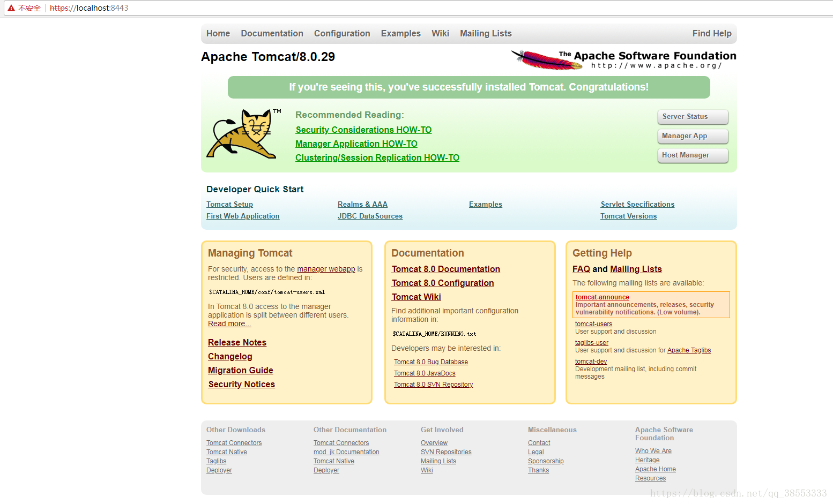Open the Tomcat Wiki link
833x504 pixels.
pyautogui.click(x=416, y=297)
